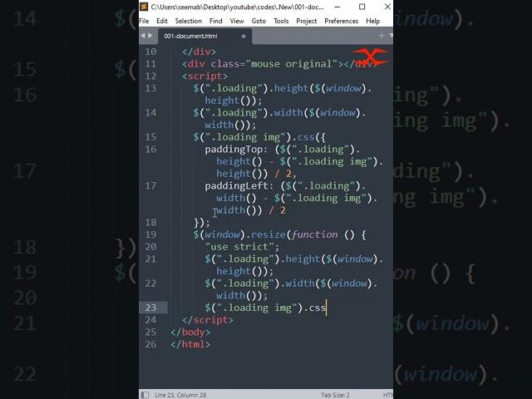Click the resize method on line 19
532x399 pixels.
(x=268, y=234)
